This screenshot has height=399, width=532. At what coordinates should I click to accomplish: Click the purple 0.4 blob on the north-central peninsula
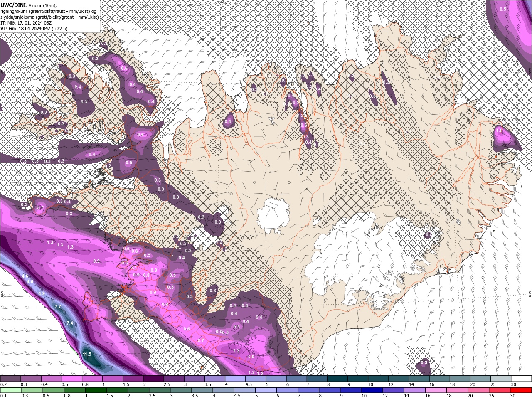point(228,120)
